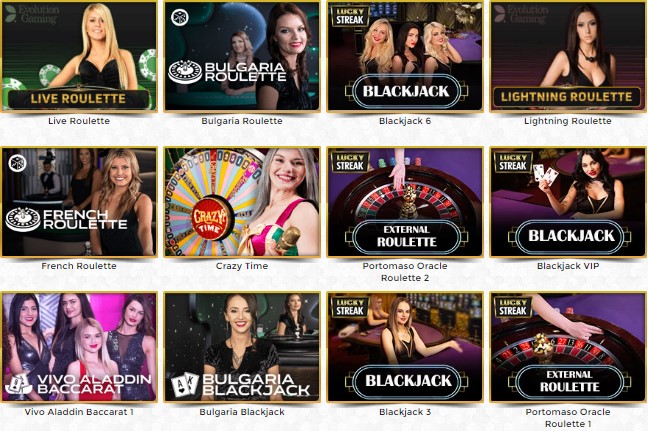Click the Blackjack VIP title text
This screenshot has height=431, width=648.
tap(567, 266)
